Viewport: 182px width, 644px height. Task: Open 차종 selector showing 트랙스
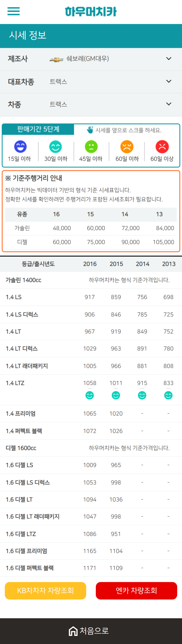(91, 105)
